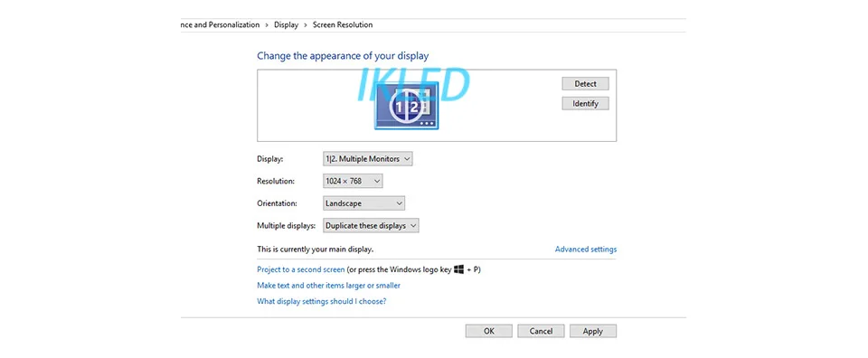Click the Detect button
The image size is (868, 358).
coord(585,83)
